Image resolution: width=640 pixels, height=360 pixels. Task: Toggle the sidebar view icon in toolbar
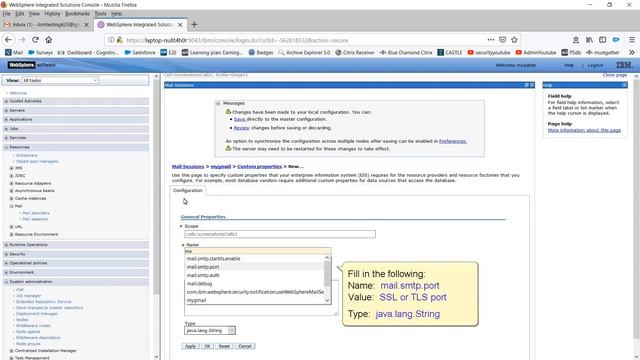point(602,40)
